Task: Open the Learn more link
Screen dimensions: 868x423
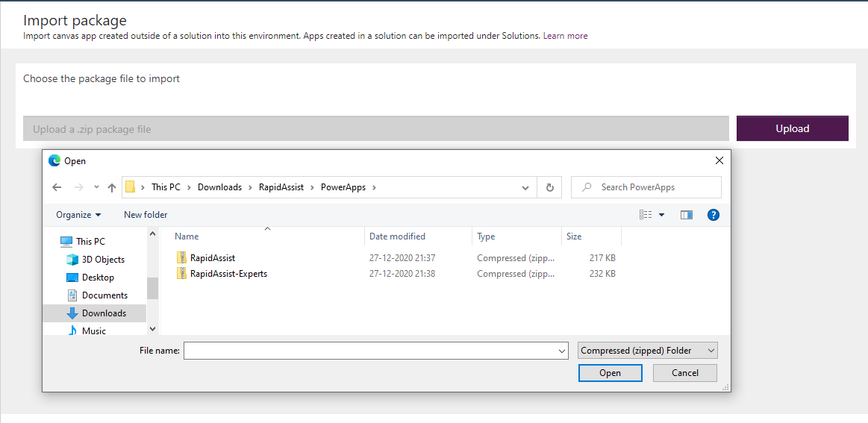Action: coord(565,36)
